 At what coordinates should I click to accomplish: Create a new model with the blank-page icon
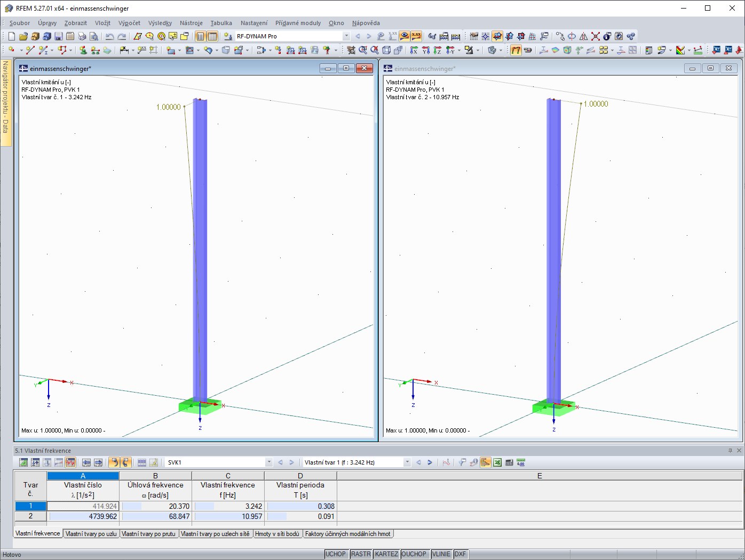pyautogui.click(x=12, y=36)
